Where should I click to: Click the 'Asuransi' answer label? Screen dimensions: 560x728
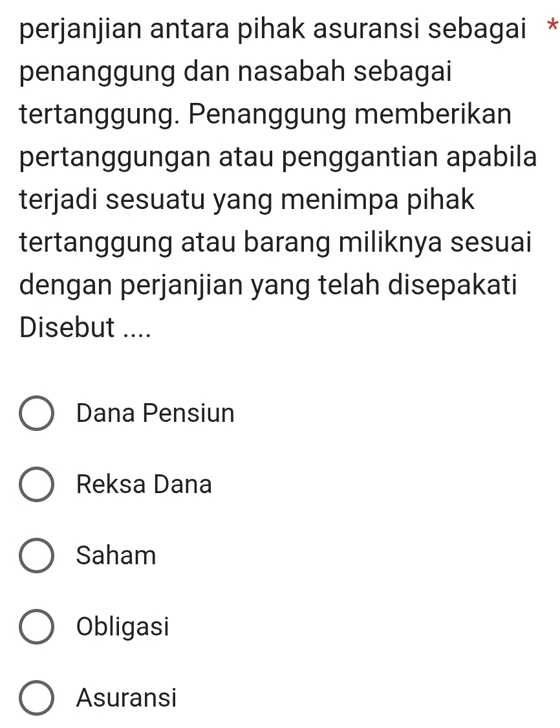coord(126,698)
